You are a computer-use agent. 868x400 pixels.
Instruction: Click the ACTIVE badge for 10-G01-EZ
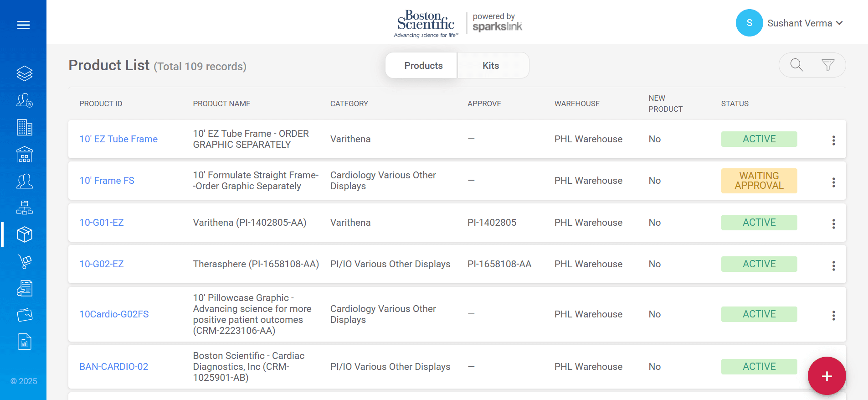pyautogui.click(x=759, y=223)
